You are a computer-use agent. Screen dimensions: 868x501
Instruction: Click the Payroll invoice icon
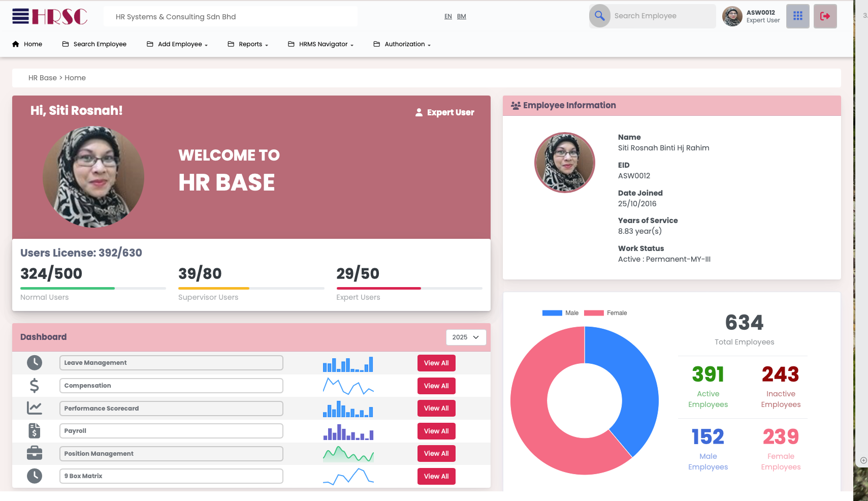point(35,431)
